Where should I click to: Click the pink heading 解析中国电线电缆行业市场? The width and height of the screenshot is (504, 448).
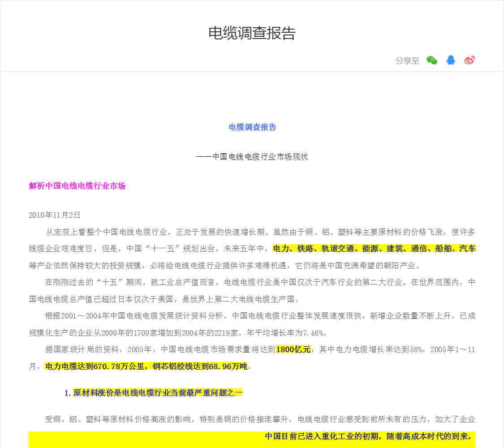77,186
